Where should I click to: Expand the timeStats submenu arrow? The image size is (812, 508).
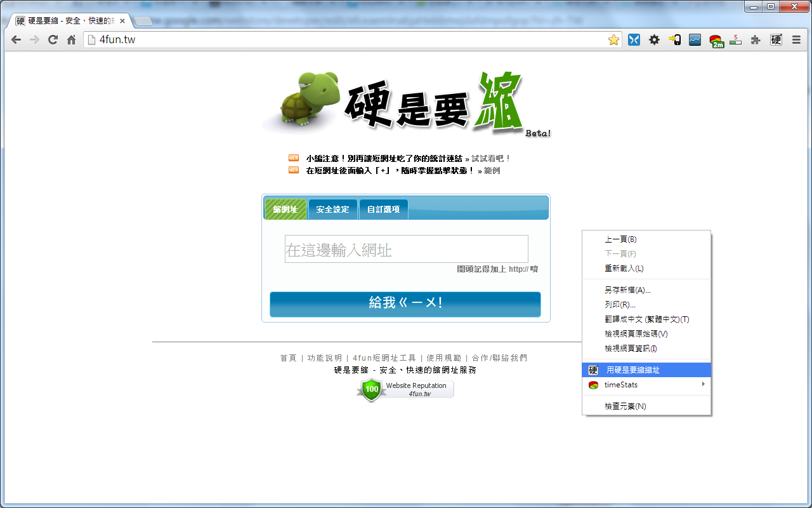pos(703,384)
